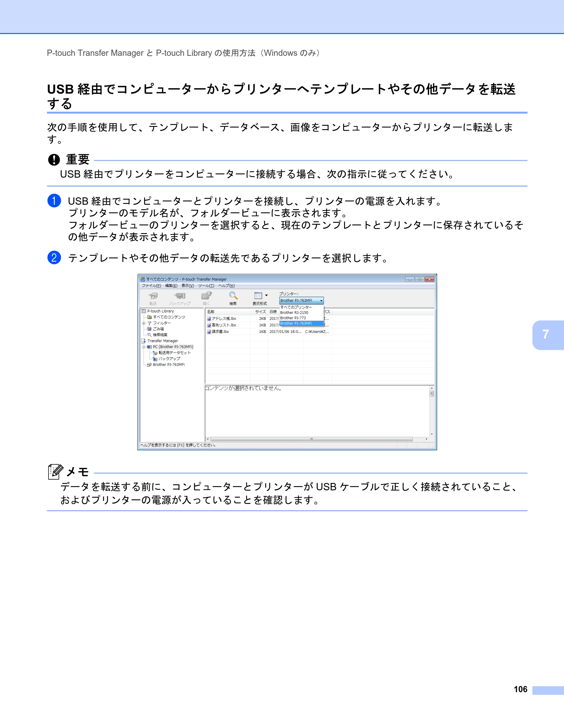The height and width of the screenshot is (728, 564).
Task: Select P-touch Library tree root
Action: click(160, 311)
